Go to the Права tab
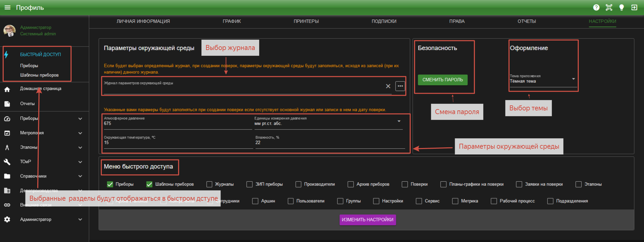 pos(457,21)
